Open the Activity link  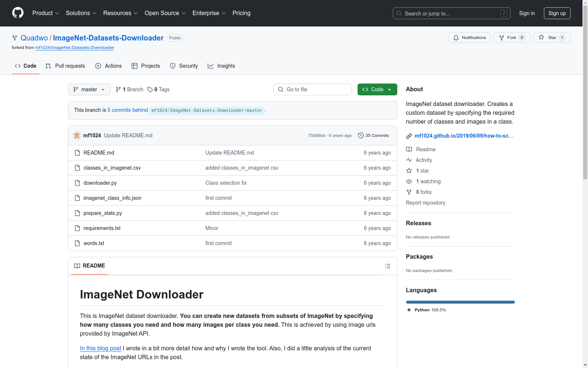click(419, 160)
